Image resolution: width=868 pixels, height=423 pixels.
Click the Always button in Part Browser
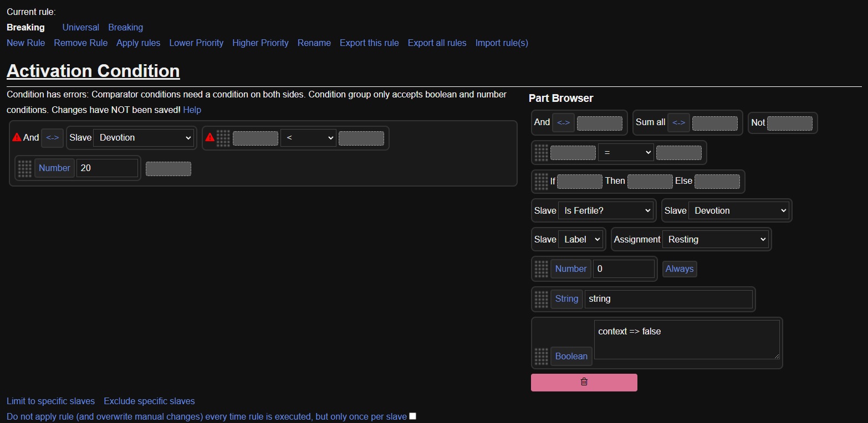(x=680, y=269)
